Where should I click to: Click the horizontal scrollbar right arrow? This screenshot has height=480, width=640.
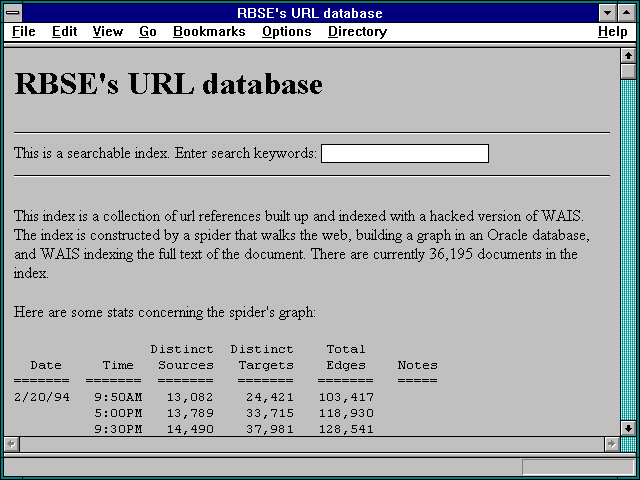coord(611,444)
